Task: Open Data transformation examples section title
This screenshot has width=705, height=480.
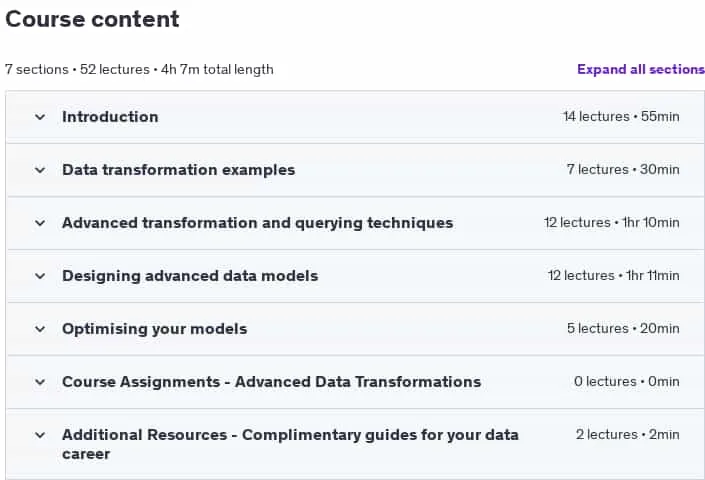Action: 178,170
